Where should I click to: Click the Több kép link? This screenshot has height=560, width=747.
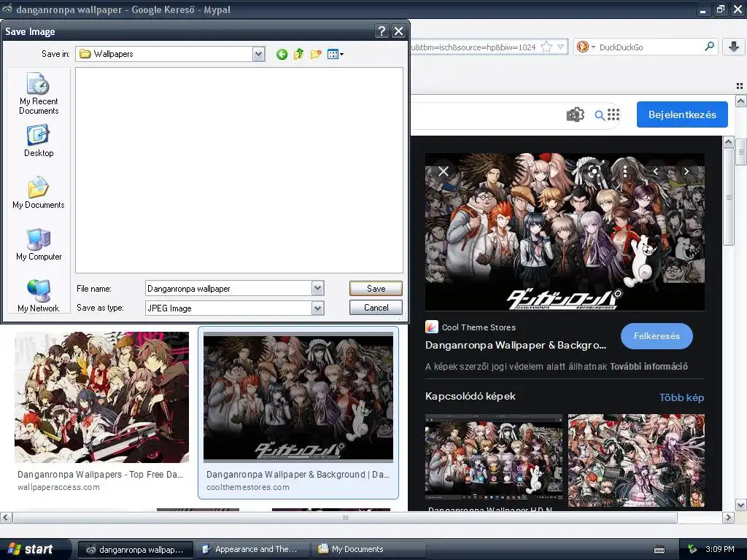point(682,397)
